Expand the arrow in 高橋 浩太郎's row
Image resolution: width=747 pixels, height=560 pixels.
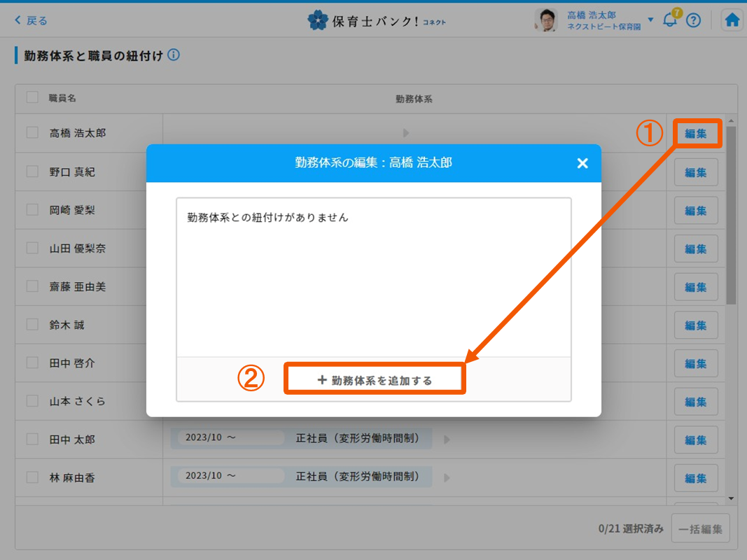[x=406, y=133]
